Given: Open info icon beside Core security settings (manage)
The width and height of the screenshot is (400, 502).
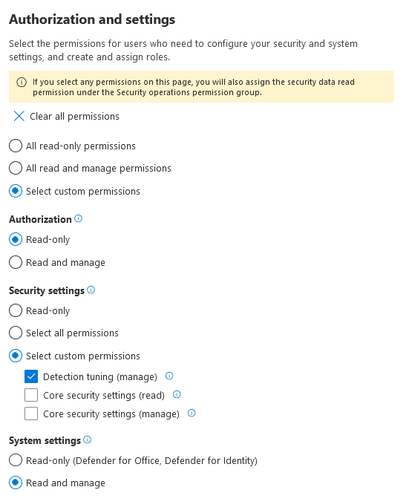Looking at the screenshot, I should [192, 413].
